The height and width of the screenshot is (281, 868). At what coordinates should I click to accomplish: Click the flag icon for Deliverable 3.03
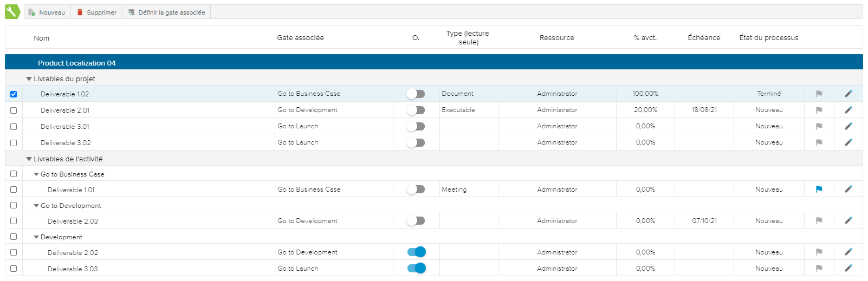coord(819,268)
